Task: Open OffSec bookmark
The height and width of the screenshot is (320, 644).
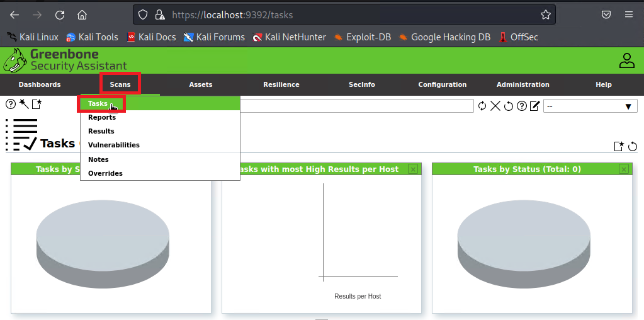Action: click(518, 37)
